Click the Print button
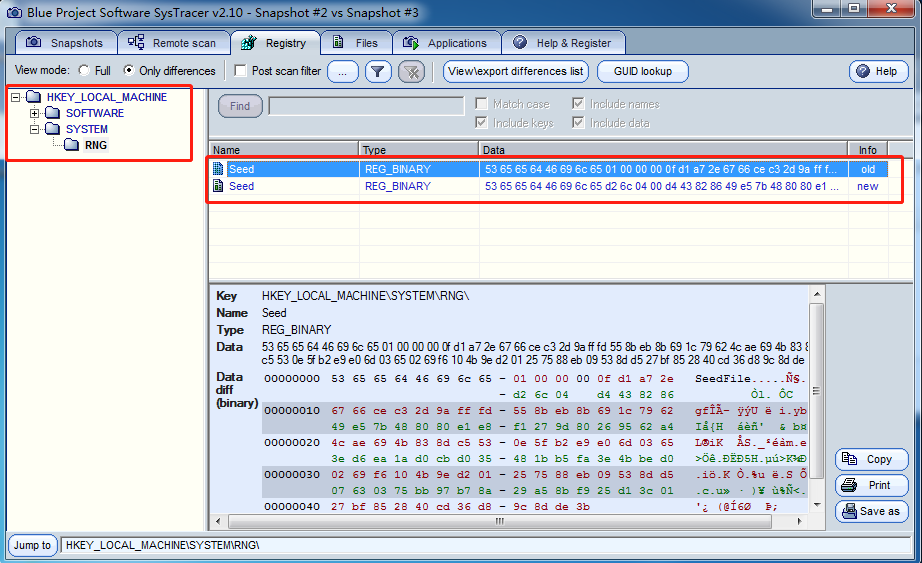922x563 pixels. point(871,485)
